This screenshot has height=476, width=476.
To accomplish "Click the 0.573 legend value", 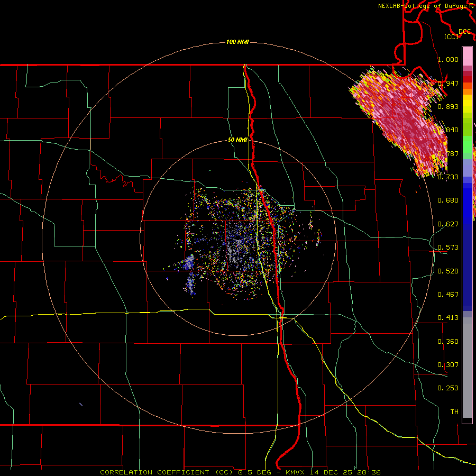I will click(448, 248).
